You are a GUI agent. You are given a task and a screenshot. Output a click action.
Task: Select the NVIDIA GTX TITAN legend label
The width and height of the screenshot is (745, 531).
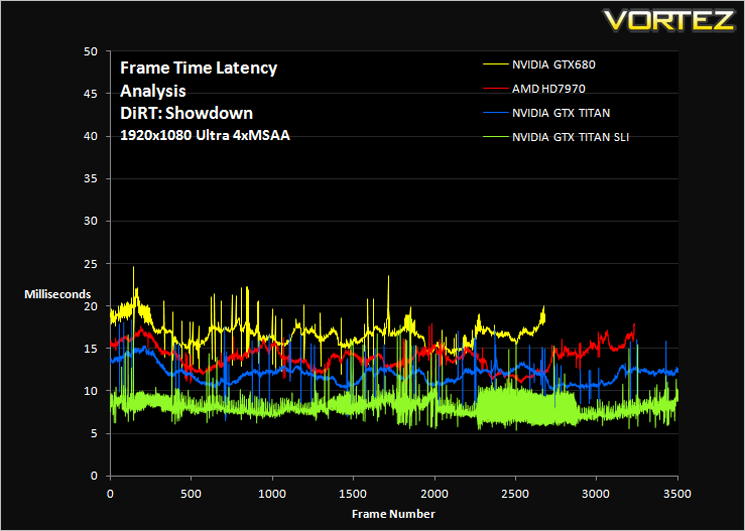coord(561,113)
